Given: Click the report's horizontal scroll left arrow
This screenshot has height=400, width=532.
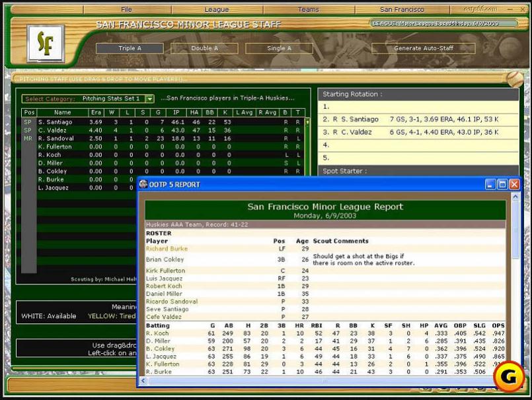Looking at the screenshot, I should coord(143,381).
